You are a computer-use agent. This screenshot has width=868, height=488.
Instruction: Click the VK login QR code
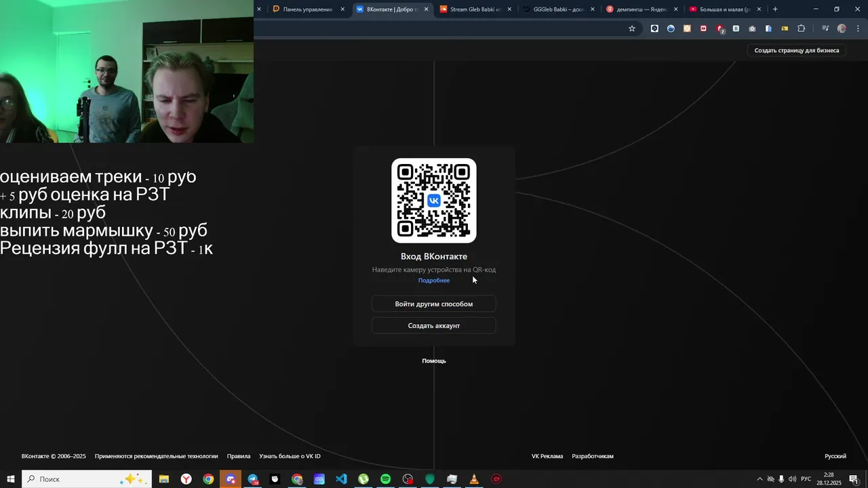click(434, 201)
